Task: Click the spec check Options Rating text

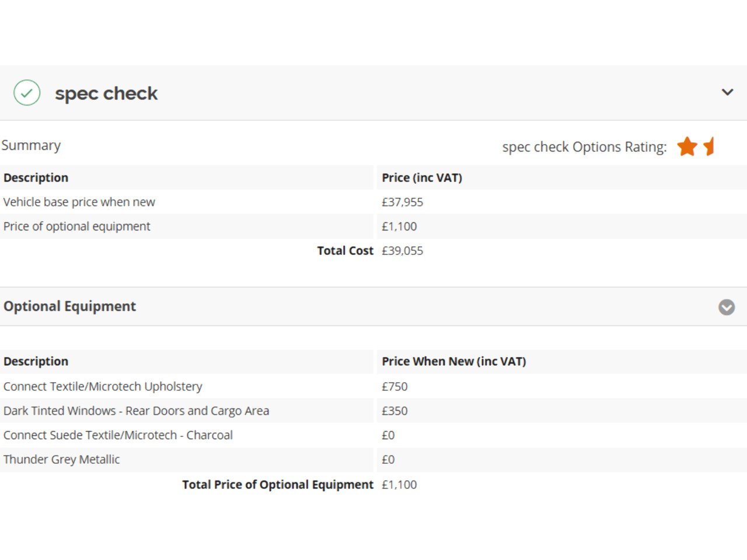Action: click(x=584, y=147)
